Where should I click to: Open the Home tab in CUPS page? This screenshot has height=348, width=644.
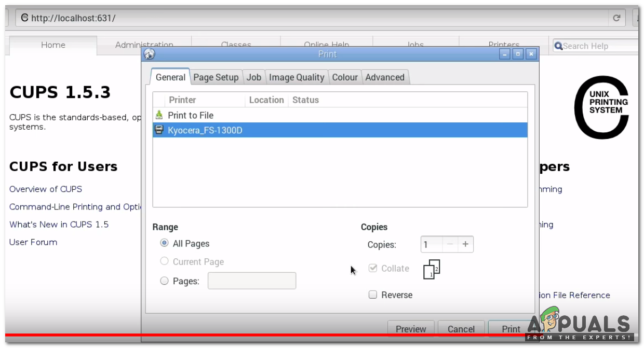(x=53, y=45)
